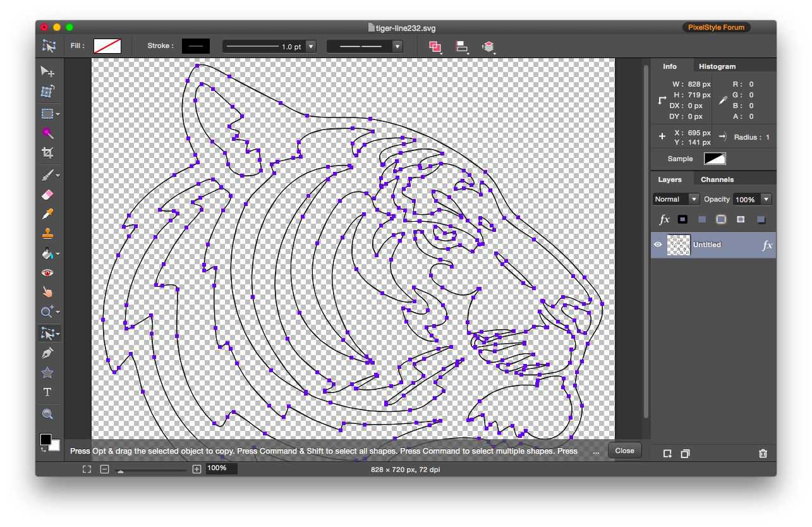Open the shape combine operations icon

435,47
